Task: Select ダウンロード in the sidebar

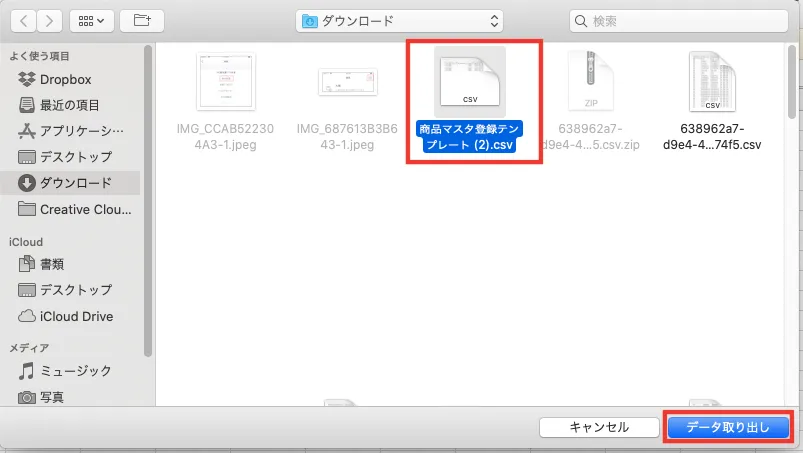Action: click(70, 183)
